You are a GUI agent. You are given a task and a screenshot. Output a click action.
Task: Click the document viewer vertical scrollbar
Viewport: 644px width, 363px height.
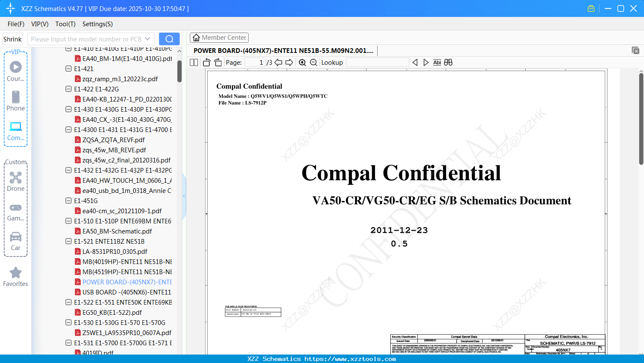641,118
